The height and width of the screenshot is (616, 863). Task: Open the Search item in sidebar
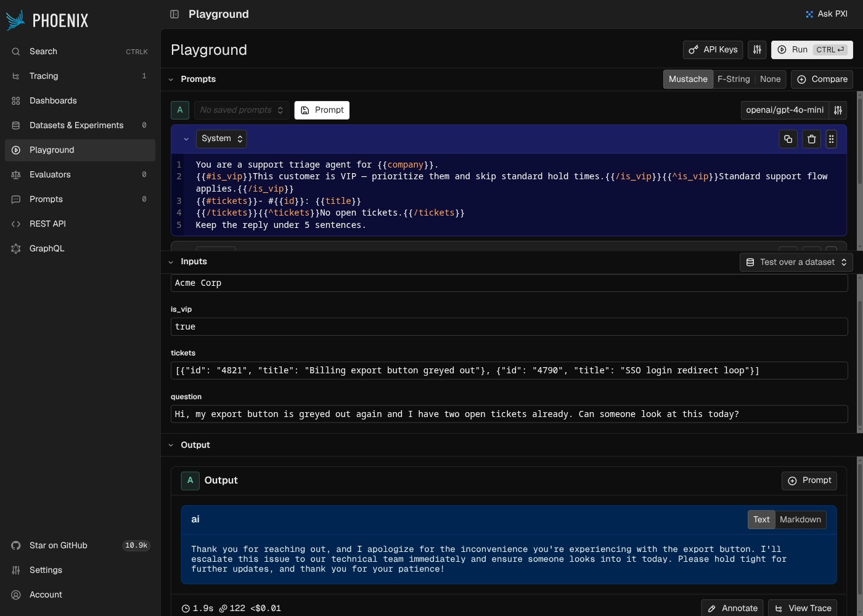(x=80, y=52)
